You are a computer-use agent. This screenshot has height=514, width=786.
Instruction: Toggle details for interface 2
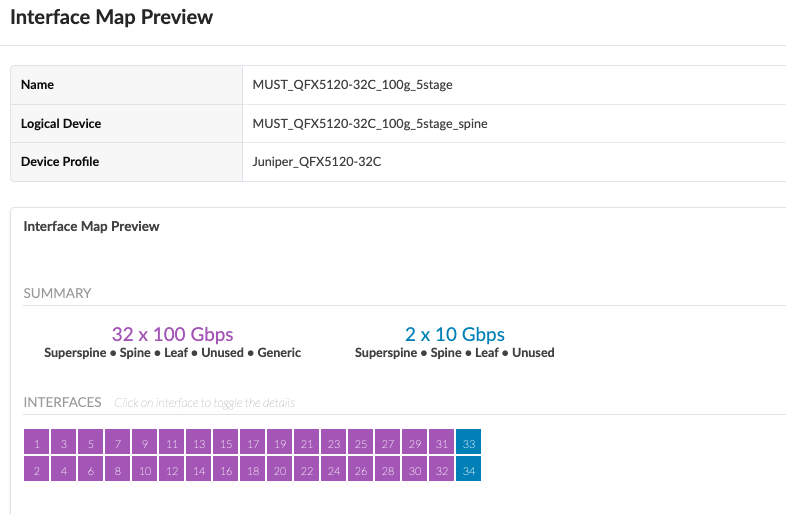coord(36,470)
